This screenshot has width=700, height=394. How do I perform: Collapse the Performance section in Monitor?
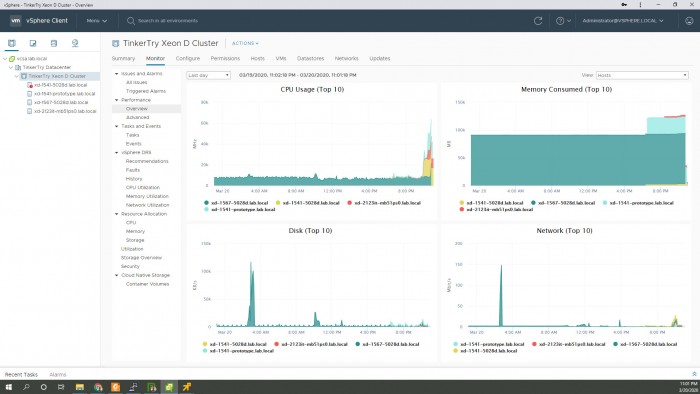pyautogui.click(x=117, y=100)
